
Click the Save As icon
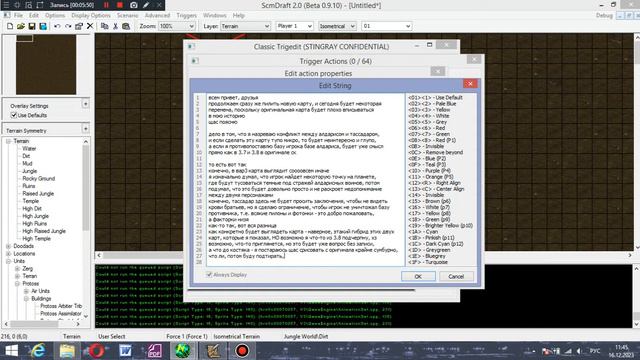tap(43, 26)
